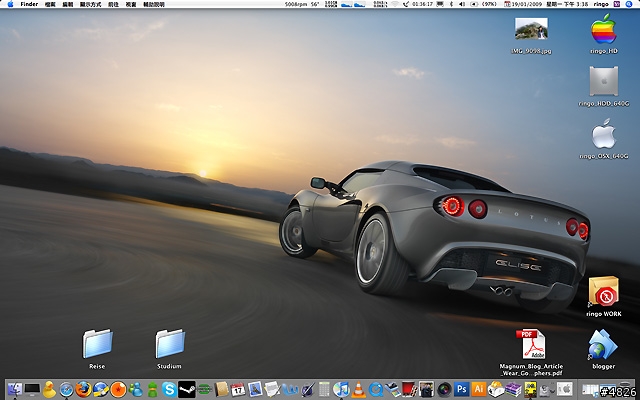Click the Spotlight search icon in menu bar
The height and width of the screenshot is (400, 640).
(x=629, y=4)
